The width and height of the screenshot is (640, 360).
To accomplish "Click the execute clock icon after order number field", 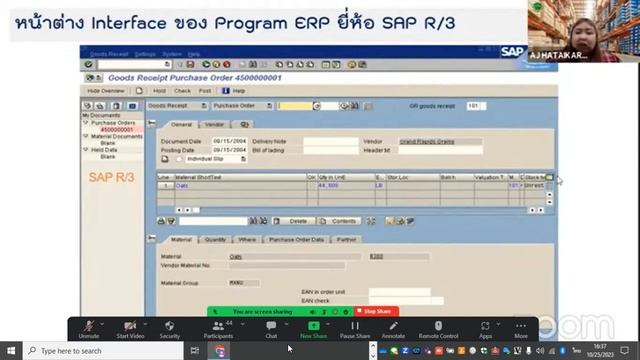I will coord(345,106).
